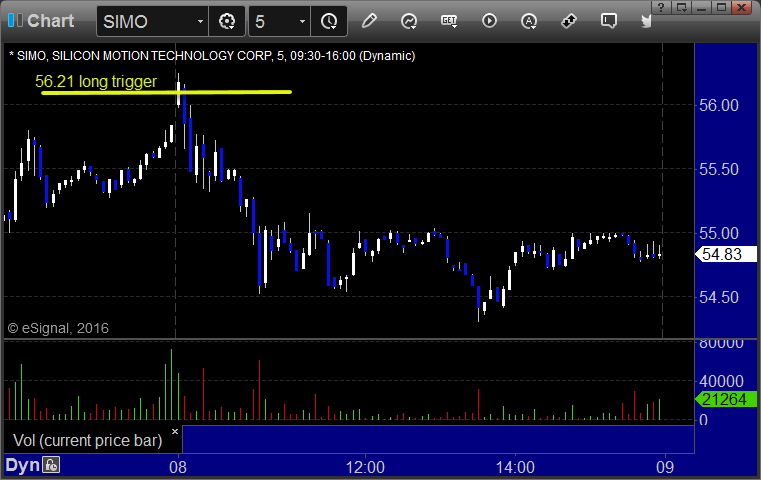The image size is (761, 480).
Task: Select the yellow trigger trendline
Action: (x=166, y=92)
